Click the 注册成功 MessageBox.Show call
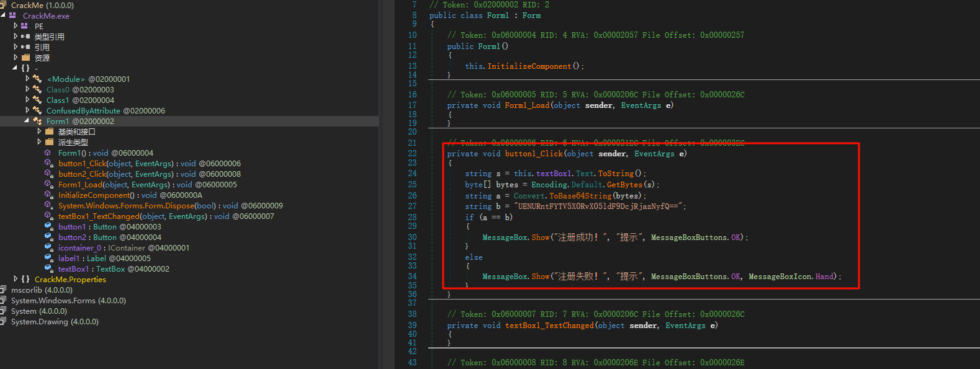The height and width of the screenshot is (369, 980). click(x=615, y=238)
